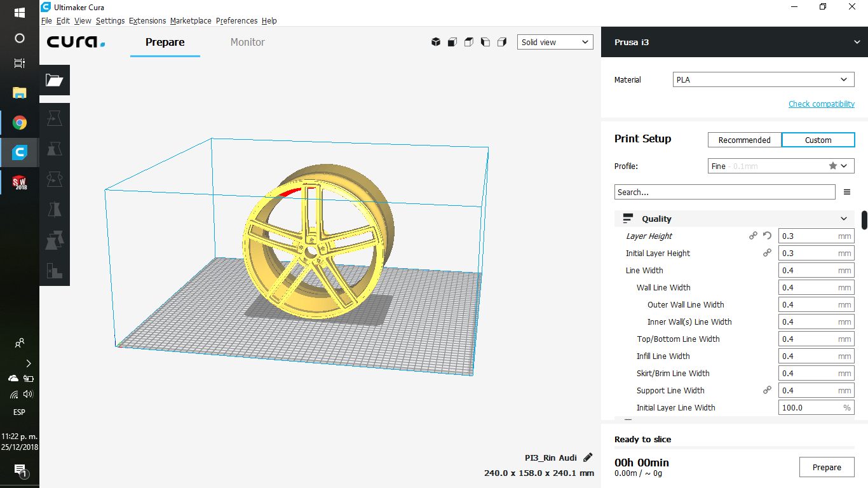Expand the Prusa i3 printer selector
The height and width of the screenshot is (488, 868).
click(735, 43)
